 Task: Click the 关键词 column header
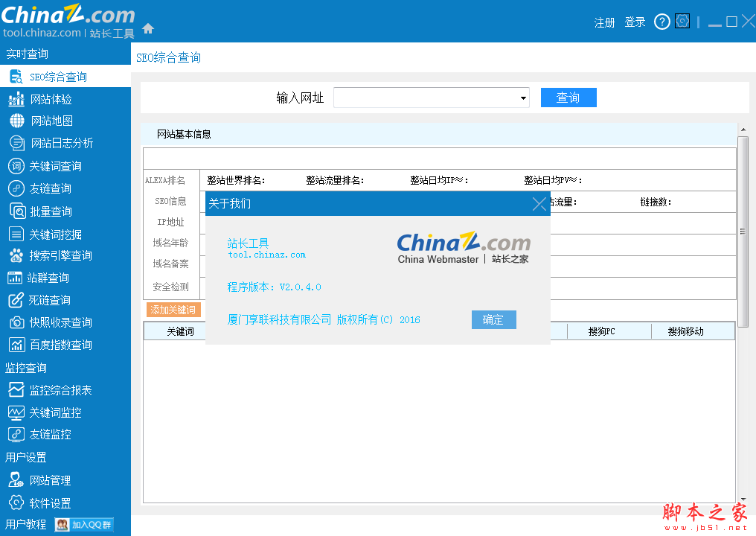[180, 331]
